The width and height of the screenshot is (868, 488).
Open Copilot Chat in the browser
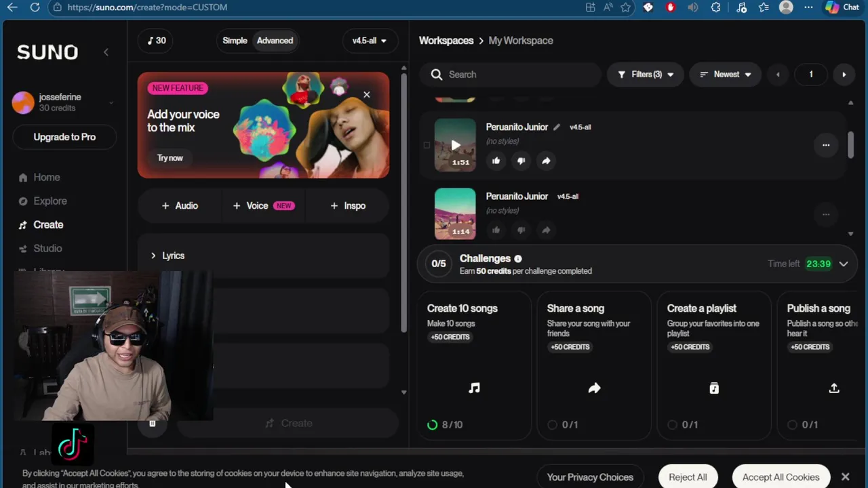tap(842, 7)
